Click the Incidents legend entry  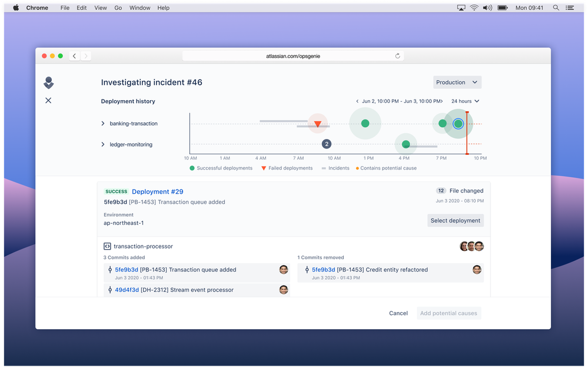335,168
